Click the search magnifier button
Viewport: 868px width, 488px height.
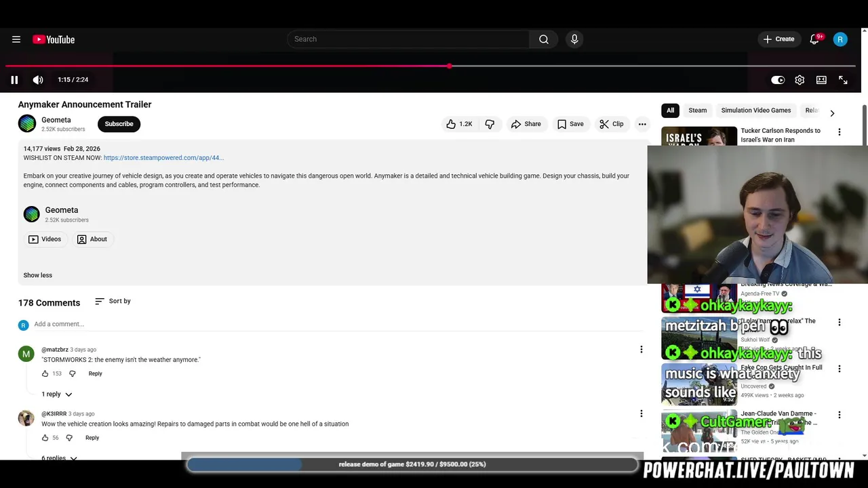[544, 39]
